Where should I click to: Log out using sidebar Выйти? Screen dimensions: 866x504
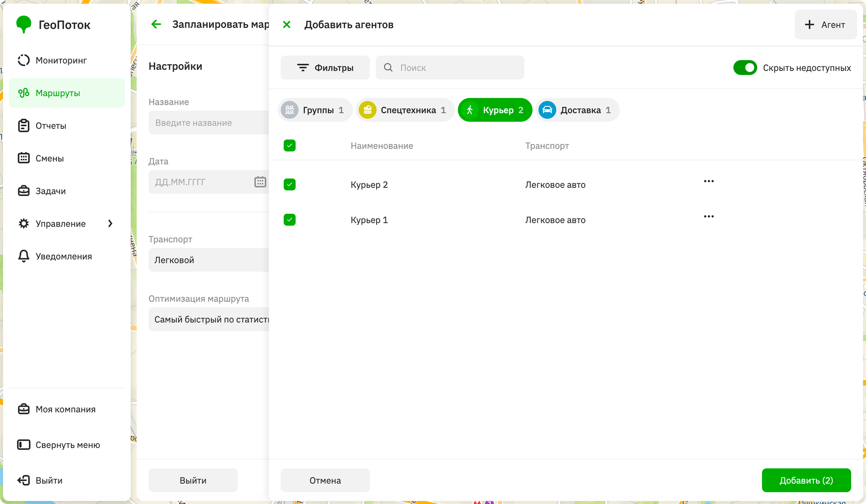coord(67,480)
